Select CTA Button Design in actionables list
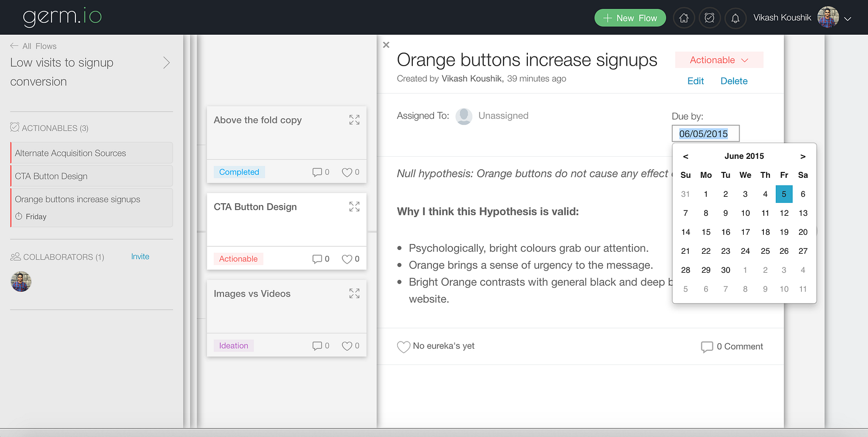This screenshot has width=868, height=437. click(x=92, y=176)
